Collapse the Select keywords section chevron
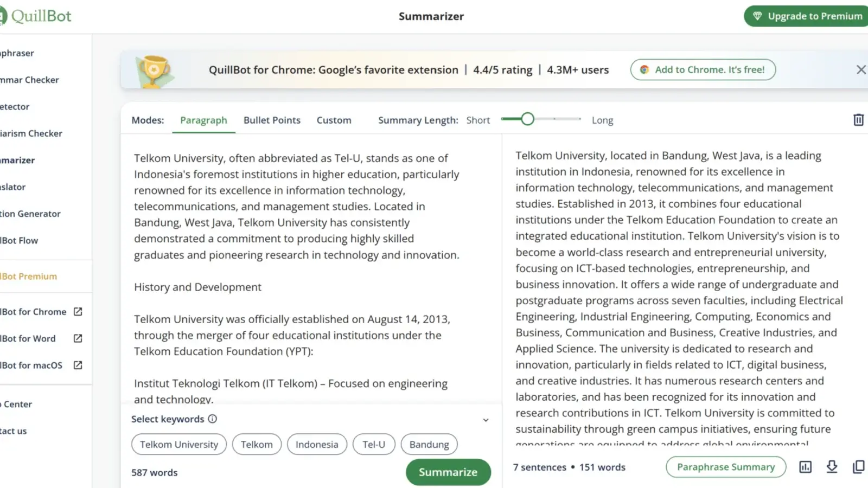 486,420
